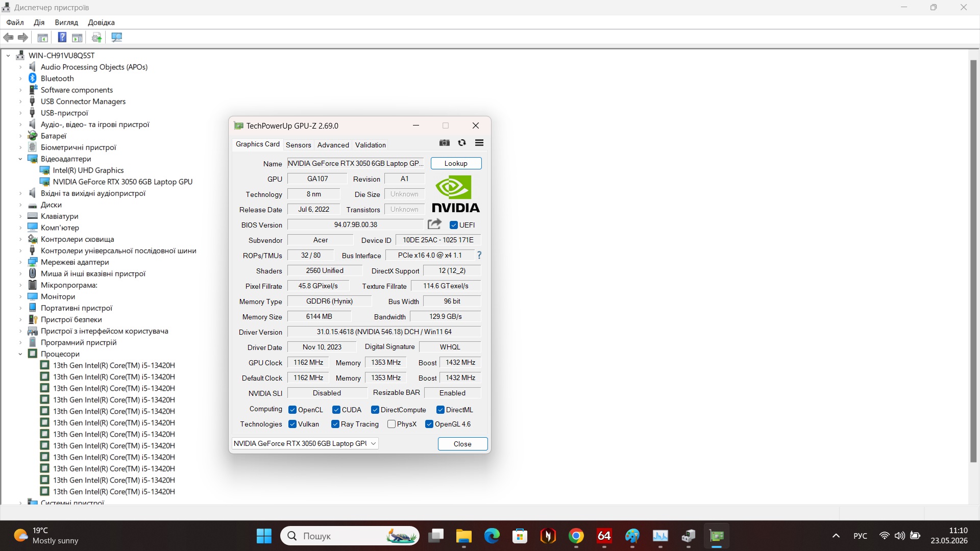The image size is (980, 551).
Task: Open the Вигляд menu
Action: pos(66,22)
